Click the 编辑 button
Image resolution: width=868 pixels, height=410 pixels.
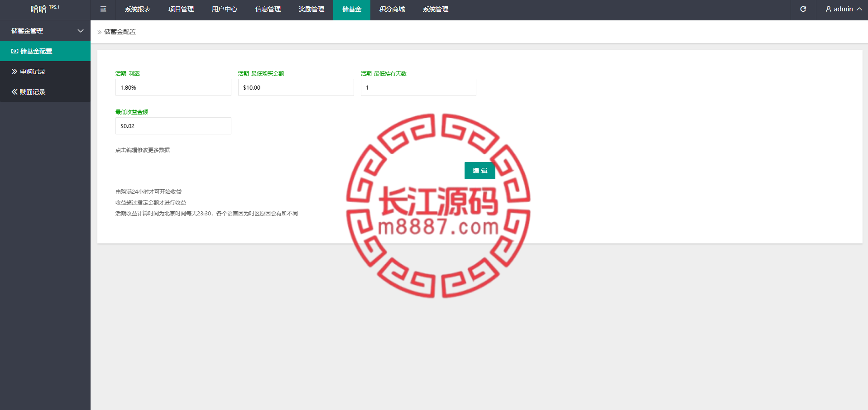pyautogui.click(x=480, y=171)
